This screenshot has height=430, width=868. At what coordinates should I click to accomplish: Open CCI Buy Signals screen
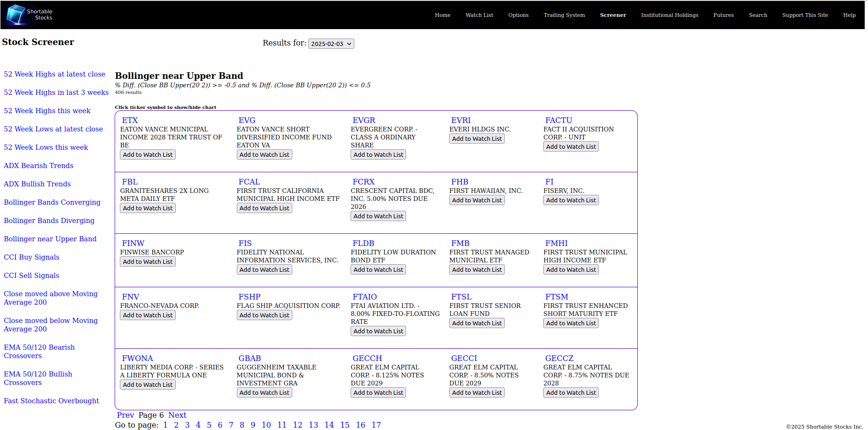31,257
